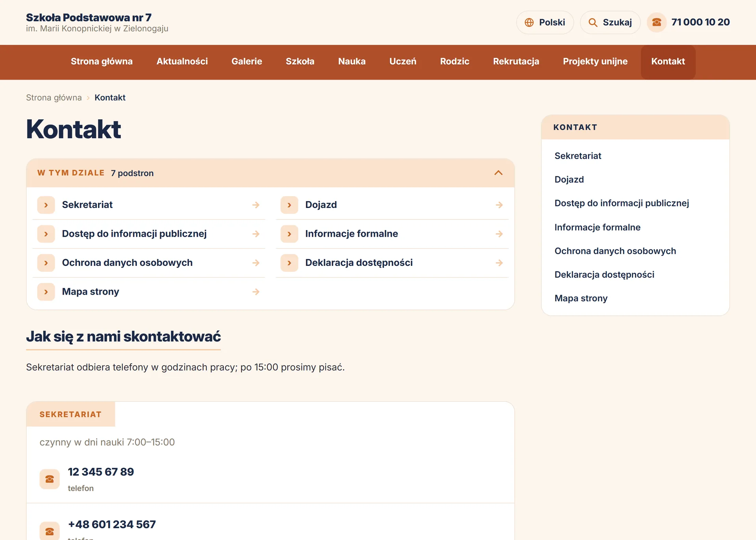The width and height of the screenshot is (756, 540).
Task: Open the Polski language selector
Action: pos(545,22)
